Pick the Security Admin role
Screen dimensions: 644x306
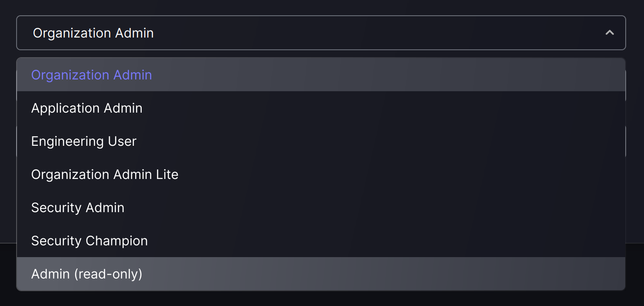[x=321, y=207]
